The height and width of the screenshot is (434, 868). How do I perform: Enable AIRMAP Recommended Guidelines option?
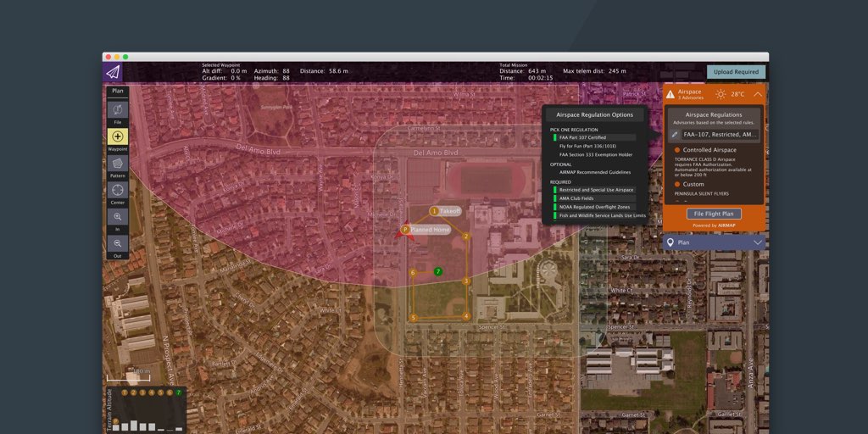(593, 172)
